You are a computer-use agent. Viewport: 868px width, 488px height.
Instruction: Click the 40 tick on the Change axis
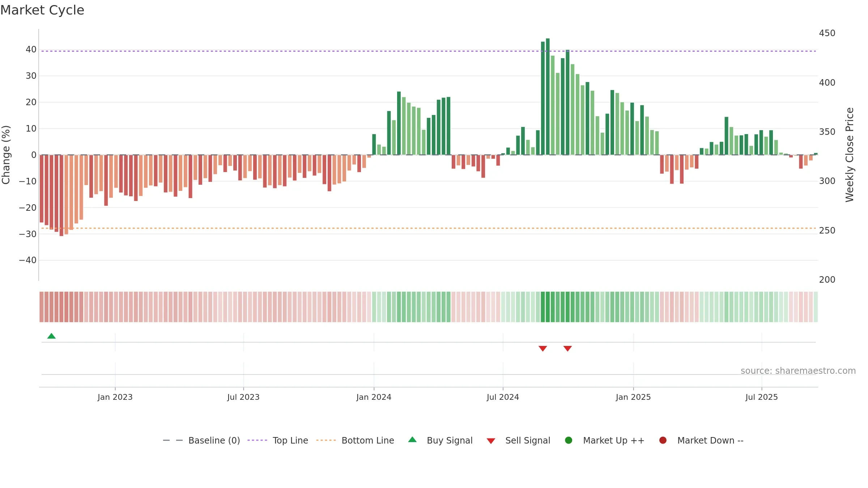pyautogui.click(x=31, y=50)
